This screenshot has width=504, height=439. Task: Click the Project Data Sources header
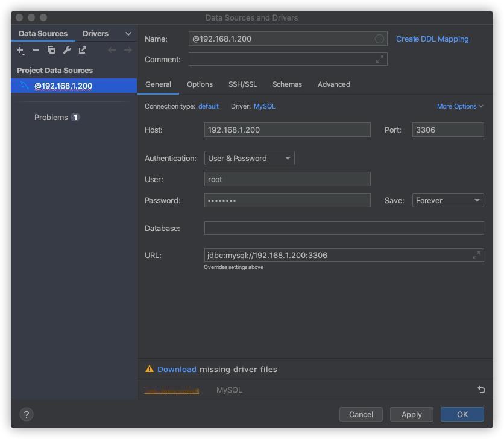click(x=55, y=70)
